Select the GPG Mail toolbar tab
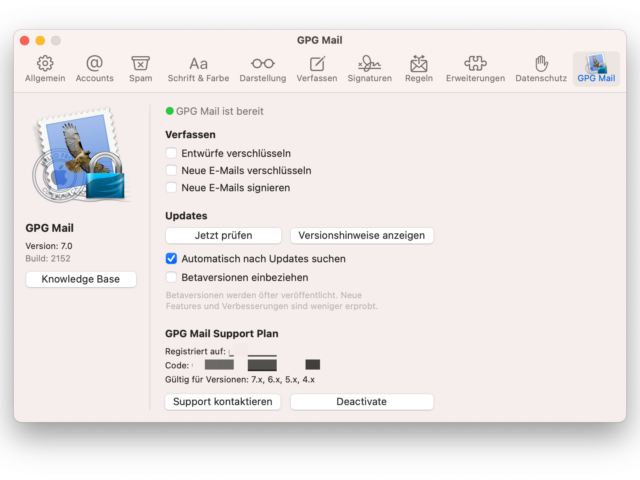The image size is (640, 480). click(596, 69)
